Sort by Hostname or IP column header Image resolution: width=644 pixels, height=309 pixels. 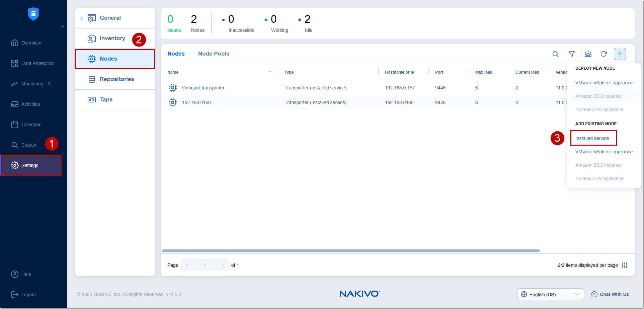coord(400,72)
